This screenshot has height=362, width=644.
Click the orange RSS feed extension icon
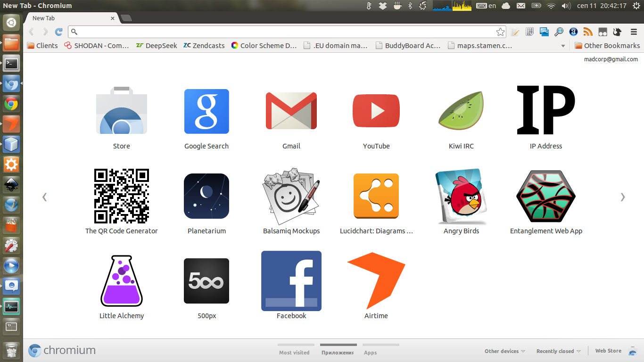588,32
